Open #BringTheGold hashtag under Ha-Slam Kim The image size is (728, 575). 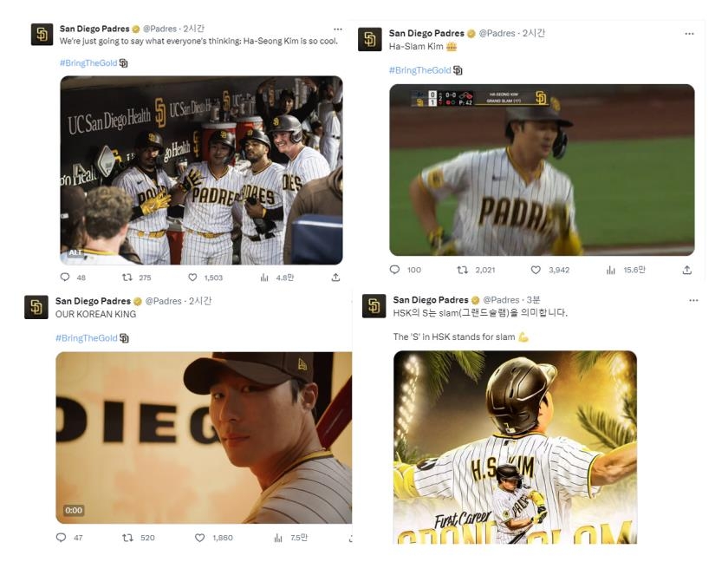[419, 70]
